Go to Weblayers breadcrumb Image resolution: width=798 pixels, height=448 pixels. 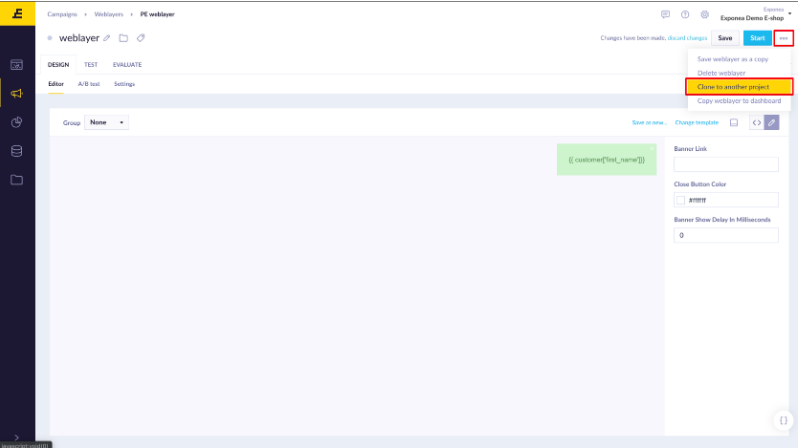tap(109, 14)
